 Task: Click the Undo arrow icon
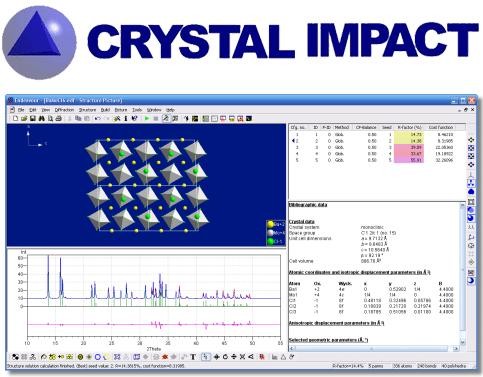pyautogui.click(x=98, y=118)
